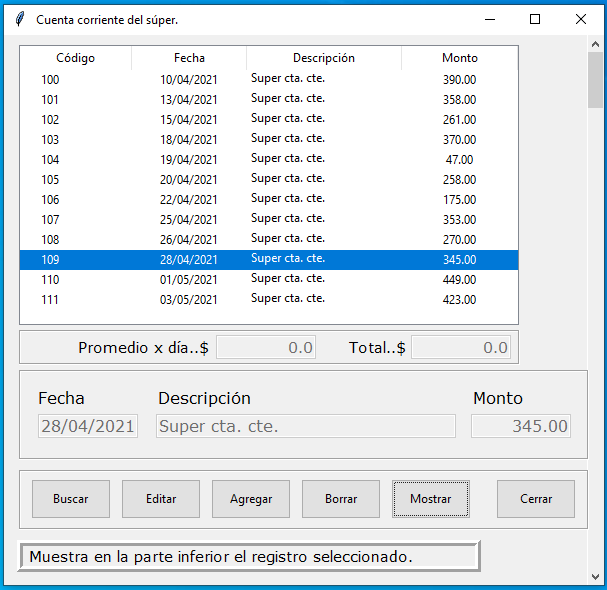
Task: Show the selected record with Mostrar
Action: click(x=431, y=499)
